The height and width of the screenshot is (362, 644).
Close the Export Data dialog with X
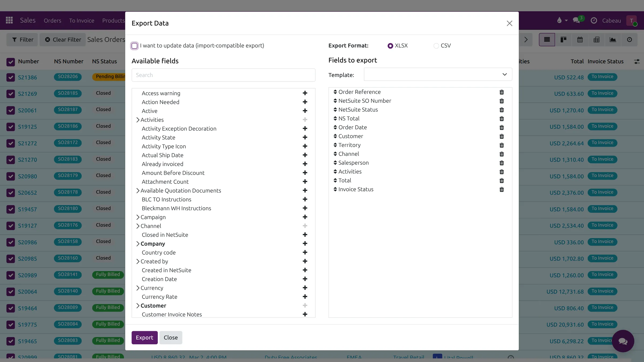pos(509,23)
